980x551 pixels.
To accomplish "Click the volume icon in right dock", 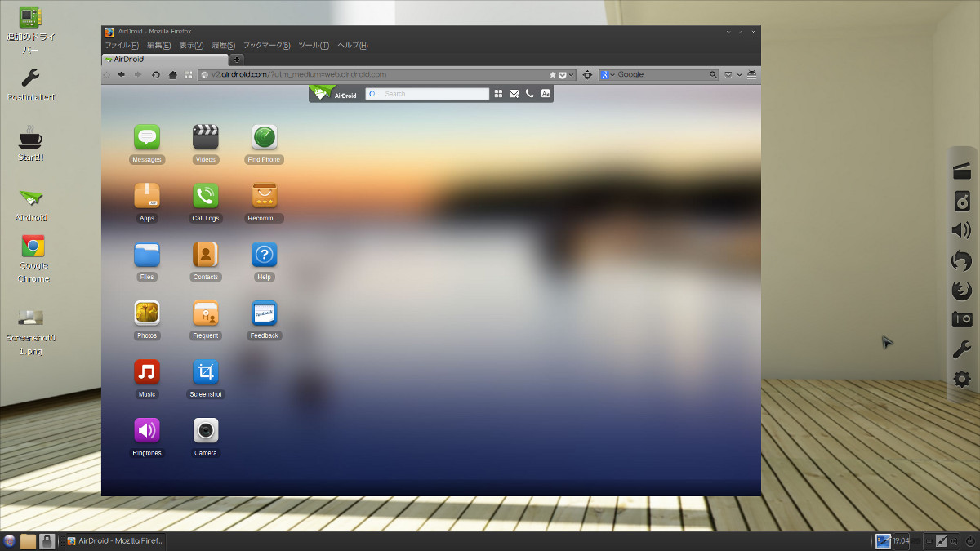I will coord(962,230).
